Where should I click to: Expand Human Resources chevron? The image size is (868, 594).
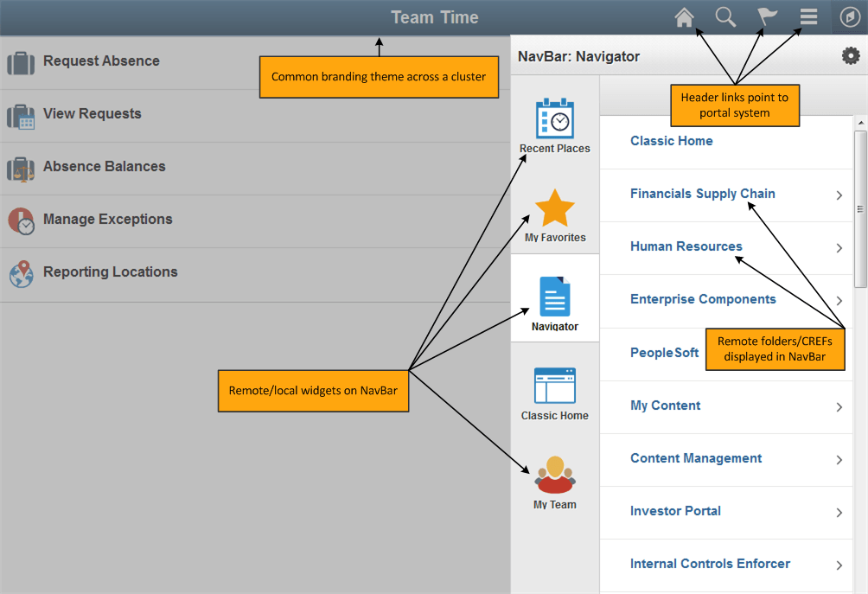pyautogui.click(x=839, y=247)
